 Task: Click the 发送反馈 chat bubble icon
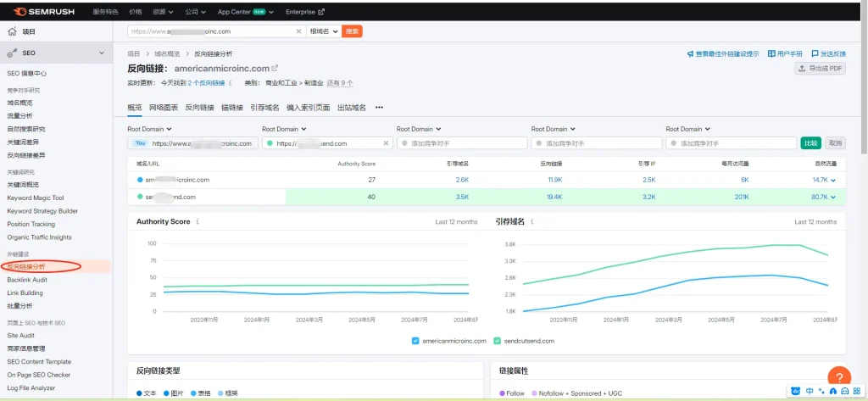pyautogui.click(x=815, y=53)
